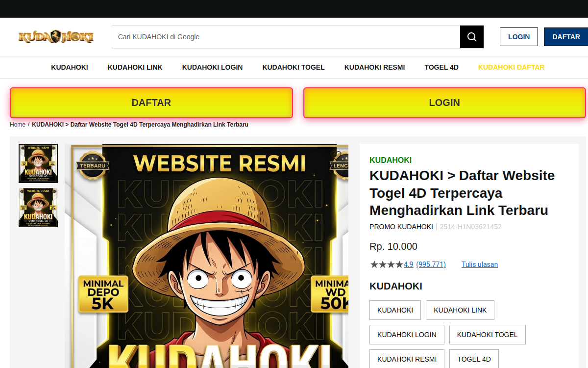Click the large yellow LOGIN banner button

[x=444, y=103]
